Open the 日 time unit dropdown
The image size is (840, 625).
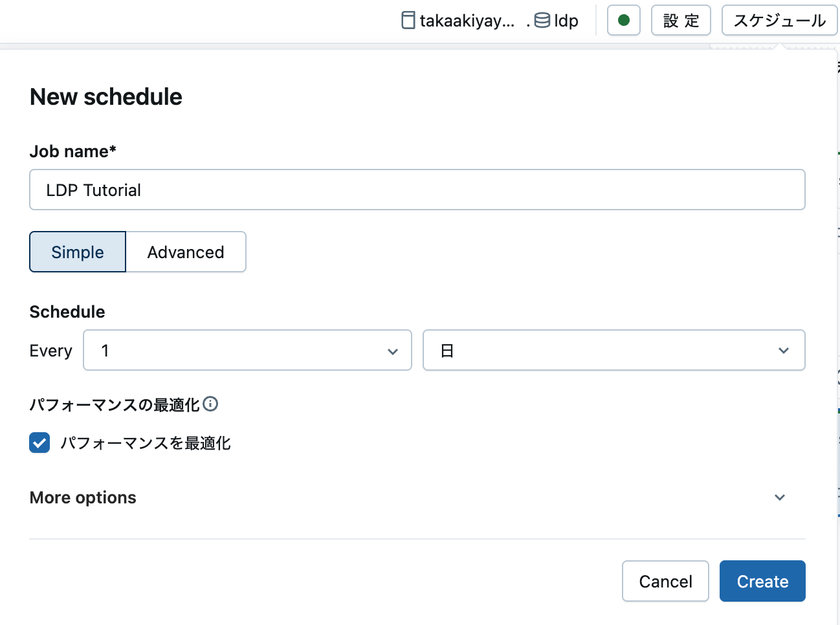point(613,350)
